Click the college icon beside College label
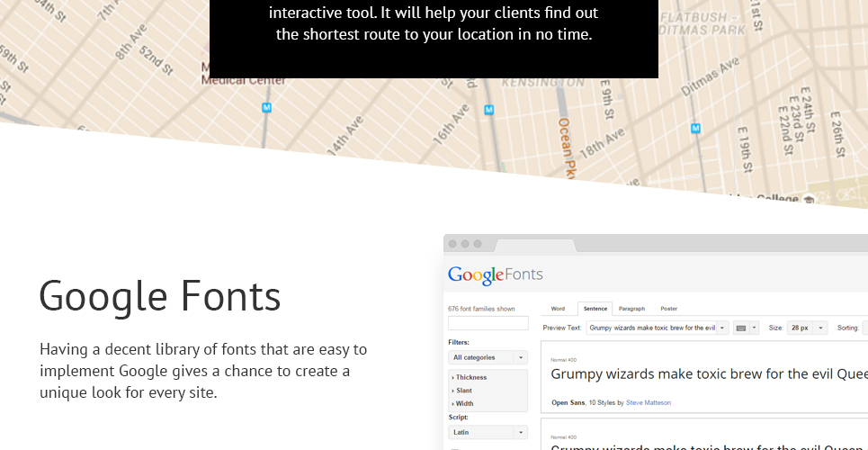868x450 pixels. coord(809,199)
